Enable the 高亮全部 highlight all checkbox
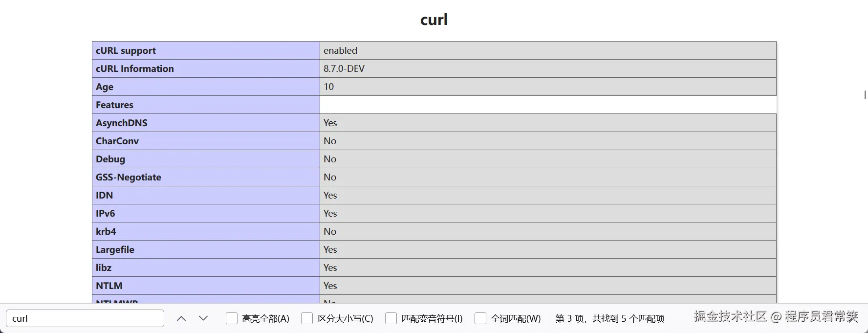Screen dimensions: 868x333 coord(232,318)
